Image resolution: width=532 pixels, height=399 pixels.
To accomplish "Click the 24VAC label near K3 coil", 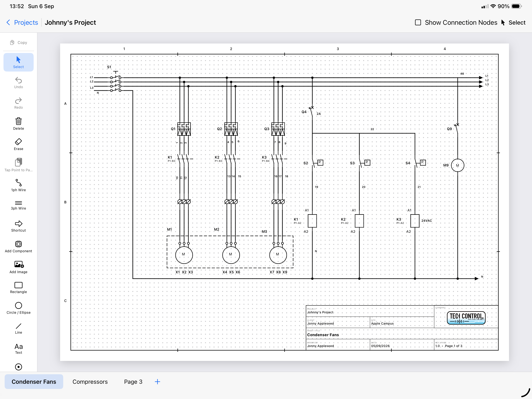I will click(426, 221).
